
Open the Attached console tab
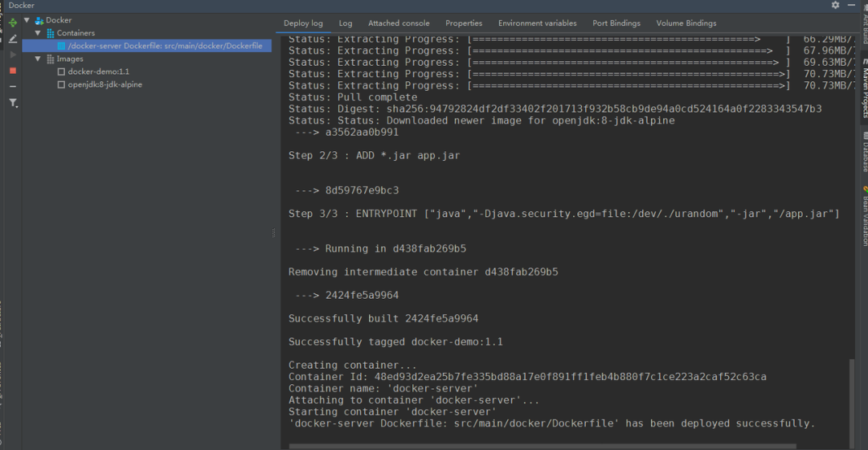click(399, 23)
